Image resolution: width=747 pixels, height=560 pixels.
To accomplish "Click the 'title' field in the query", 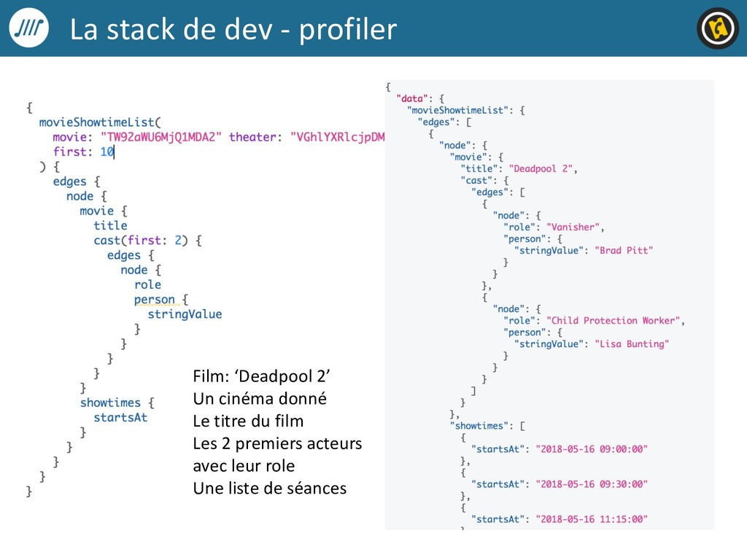I will pos(111,226).
